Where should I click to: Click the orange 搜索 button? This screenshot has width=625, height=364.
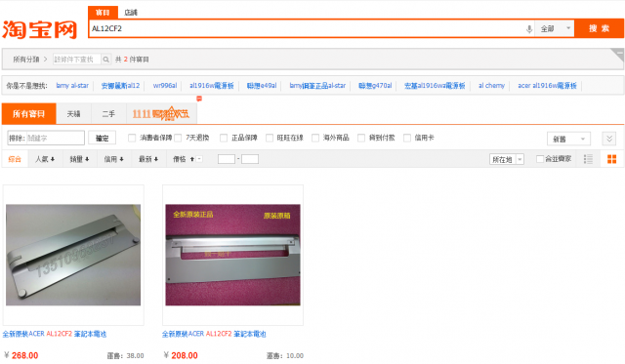[x=599, y=28]
